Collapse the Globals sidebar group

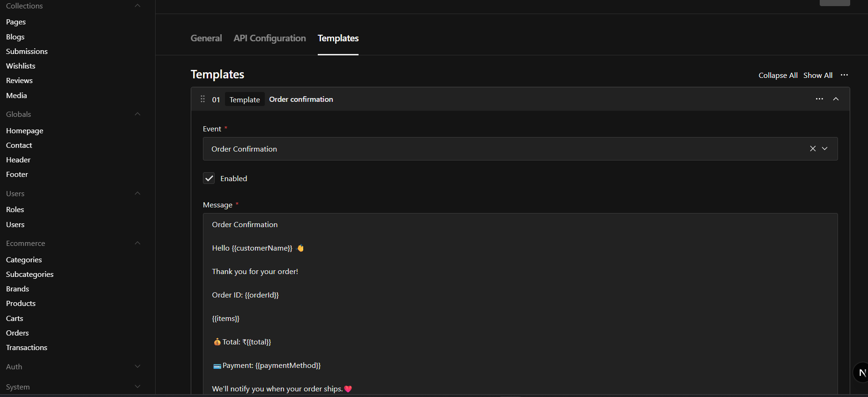(137, 114)
